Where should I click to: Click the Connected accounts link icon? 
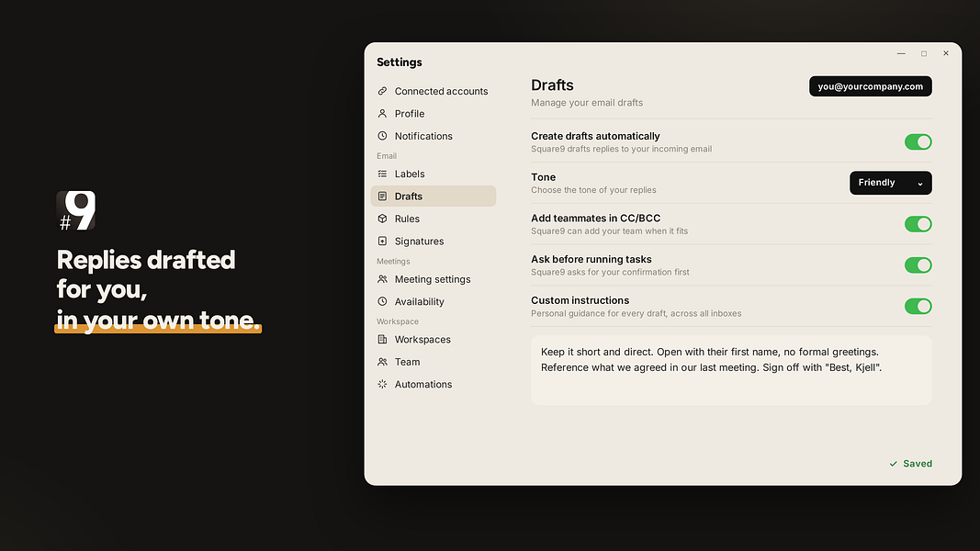[x=382, y=91]
